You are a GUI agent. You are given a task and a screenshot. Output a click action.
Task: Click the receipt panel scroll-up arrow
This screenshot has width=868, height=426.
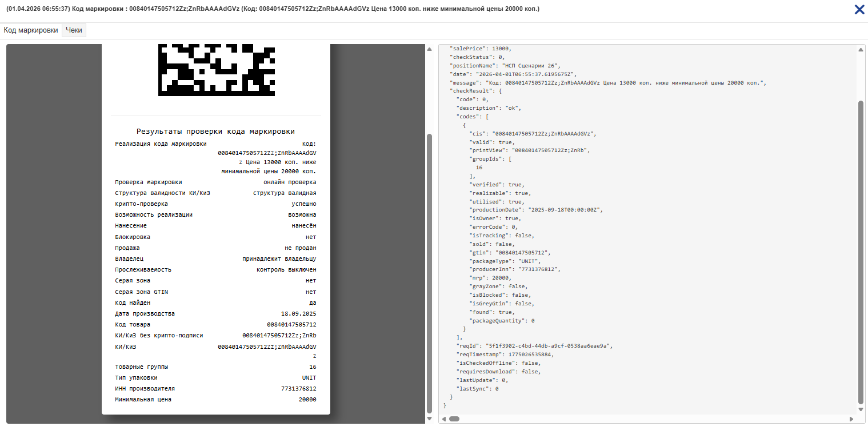pos(429,49)
